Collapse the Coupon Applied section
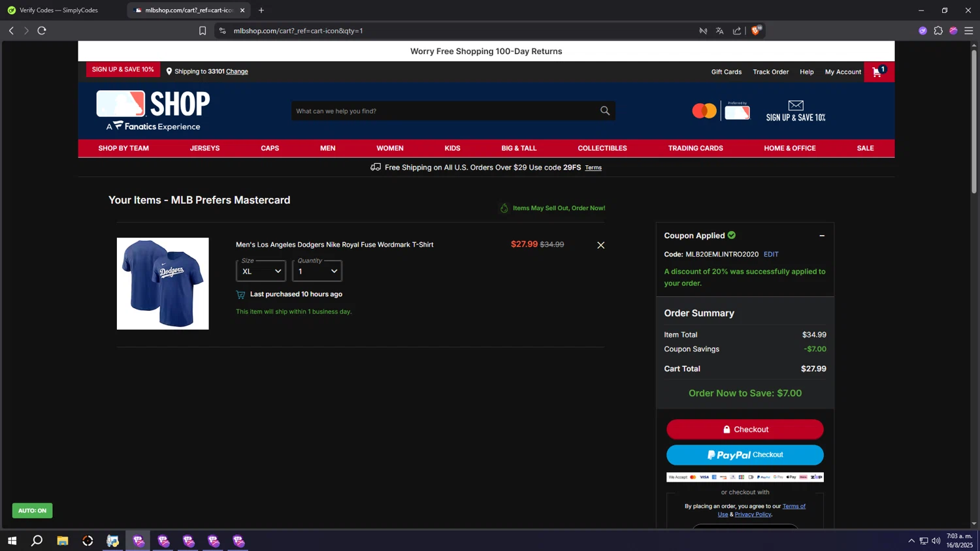 click(822, 236)
